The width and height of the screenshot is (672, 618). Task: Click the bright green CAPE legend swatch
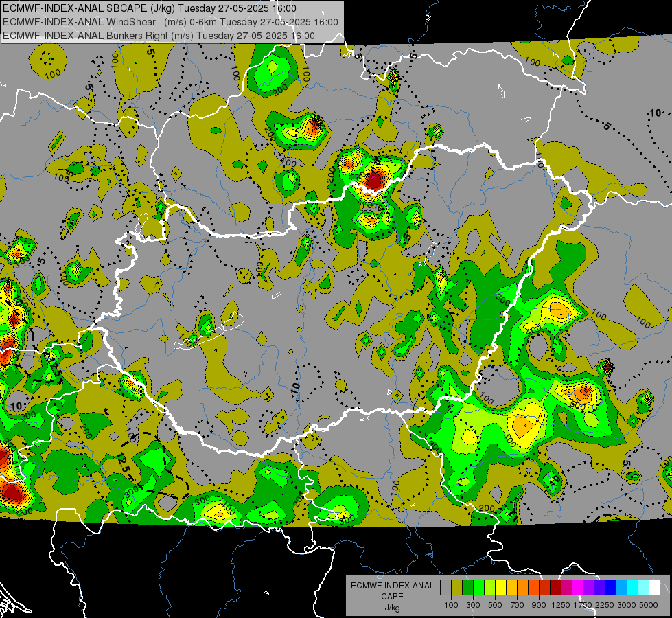(478, 588)
